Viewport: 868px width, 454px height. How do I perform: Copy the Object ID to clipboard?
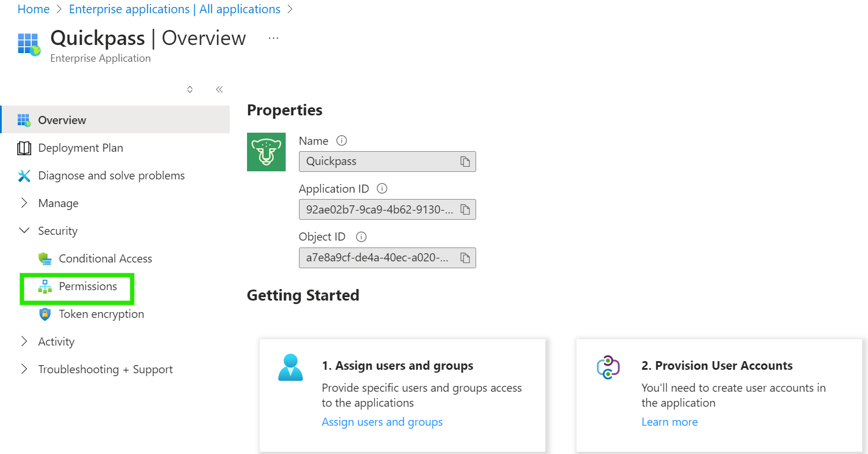[465, 258]
